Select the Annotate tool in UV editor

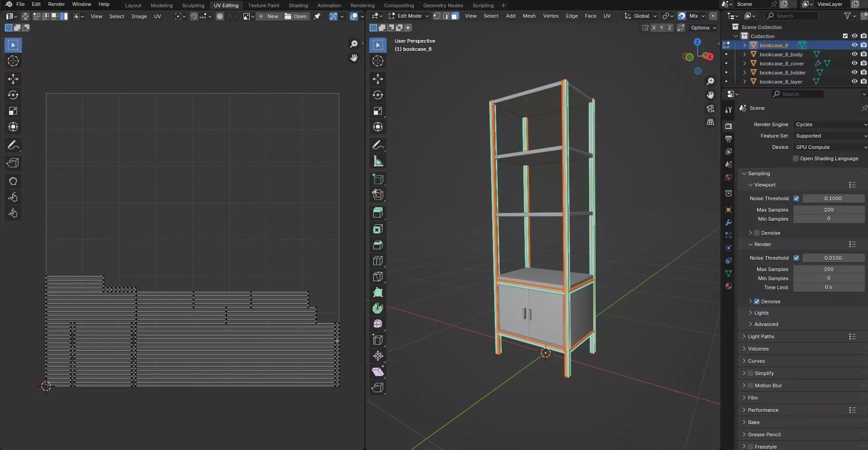coord(13,145)
